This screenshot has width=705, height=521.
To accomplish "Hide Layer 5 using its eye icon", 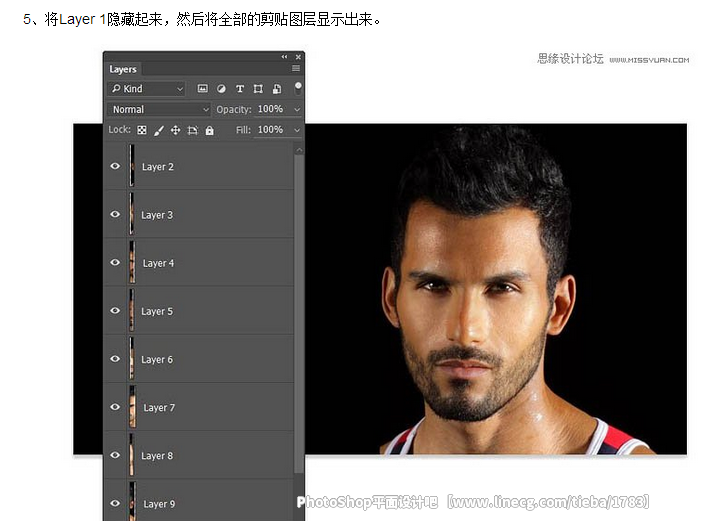I will coord(115,310).
